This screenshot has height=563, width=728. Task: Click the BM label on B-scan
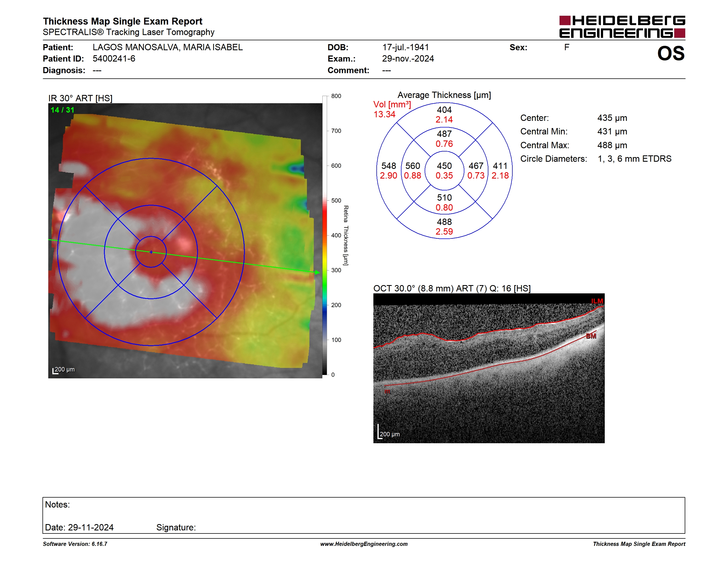coord(591,336)
